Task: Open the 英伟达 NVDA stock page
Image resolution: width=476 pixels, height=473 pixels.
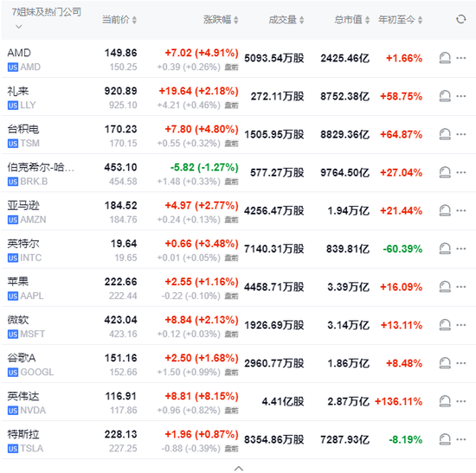Action: tap(27, 403)
